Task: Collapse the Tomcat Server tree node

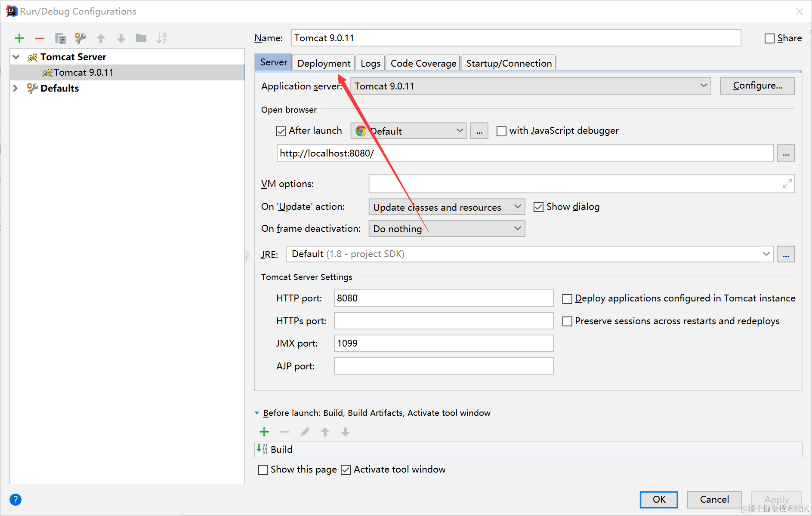Action: point(16,57)
